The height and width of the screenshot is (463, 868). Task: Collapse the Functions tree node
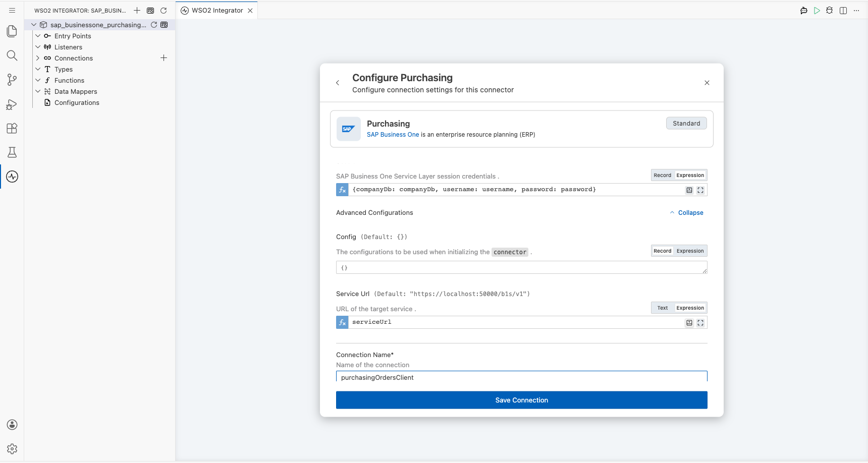pos(38,80)
